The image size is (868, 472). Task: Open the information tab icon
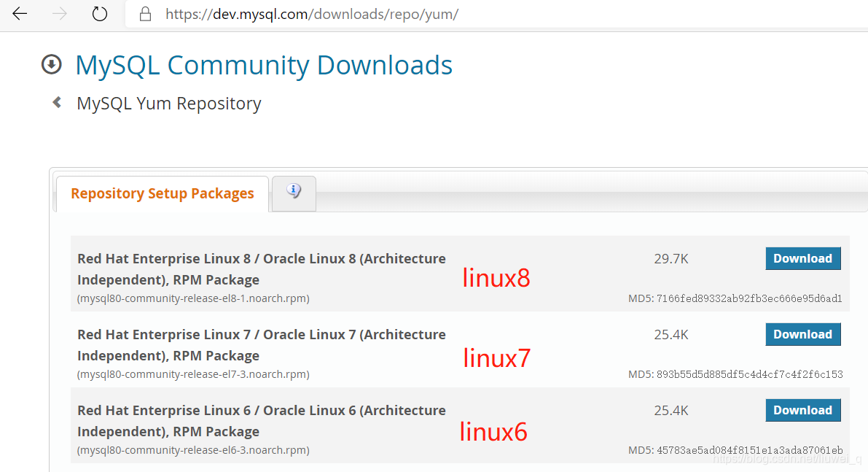point(294,192)
